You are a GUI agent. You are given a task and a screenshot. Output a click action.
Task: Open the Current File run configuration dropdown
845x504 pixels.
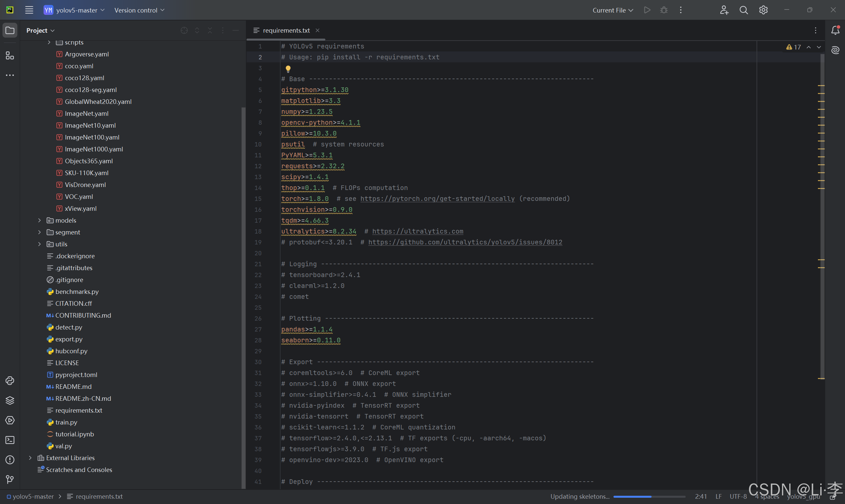pos(612,10)
